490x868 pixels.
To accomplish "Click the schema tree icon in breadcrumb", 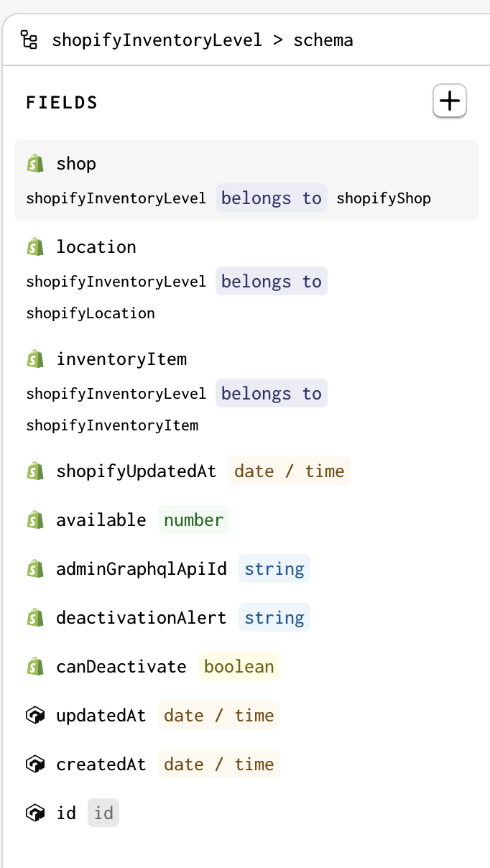I will [x=29, y=40].
